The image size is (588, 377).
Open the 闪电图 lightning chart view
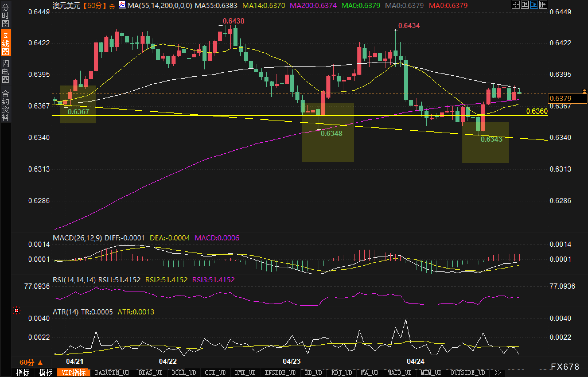pos(5,71)
